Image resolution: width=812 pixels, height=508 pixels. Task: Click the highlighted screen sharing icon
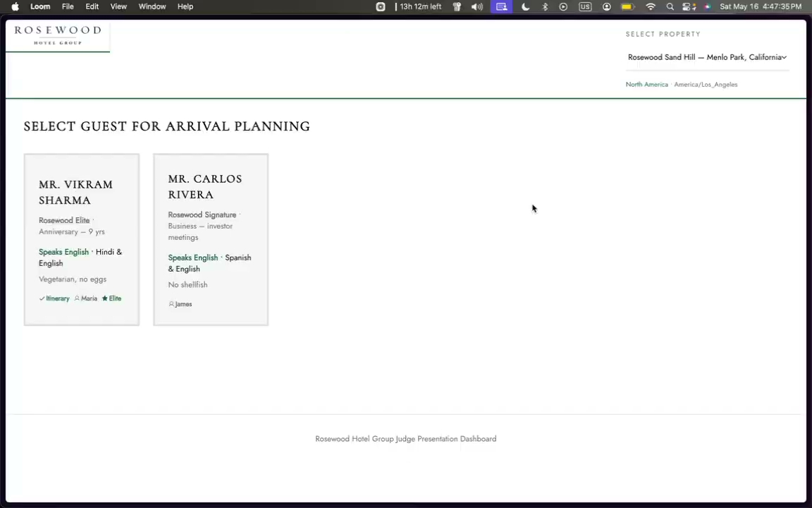coord(501,7)
